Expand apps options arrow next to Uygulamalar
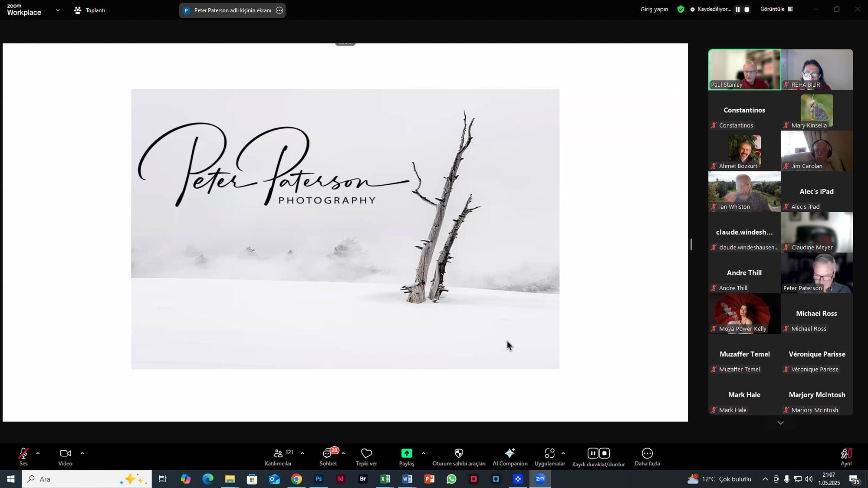The image size is (868, 488). coord(563,453)
